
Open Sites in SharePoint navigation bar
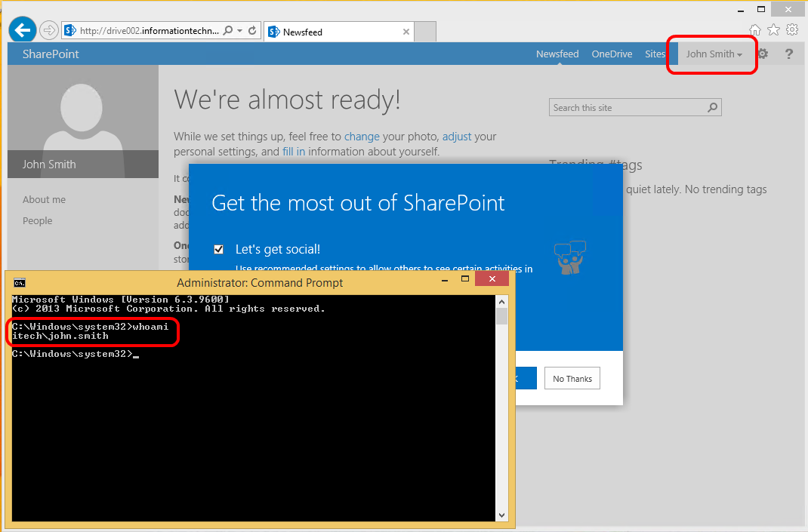[655, 54]
